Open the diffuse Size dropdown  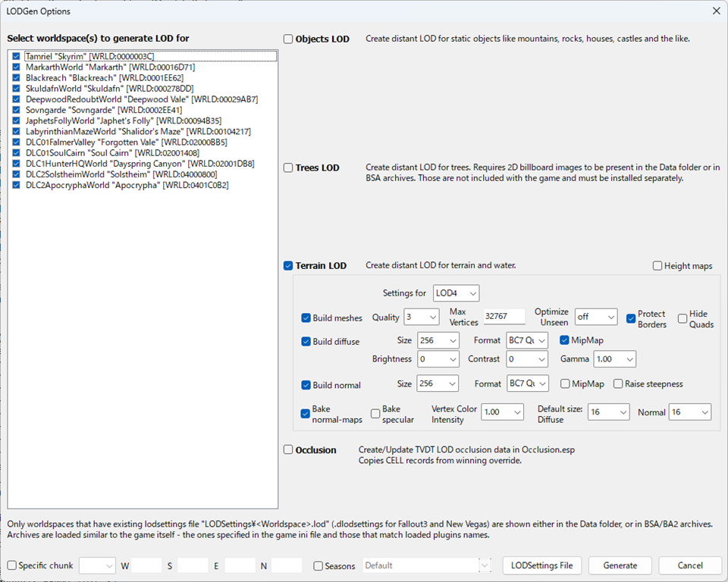(x=438, y=341)
